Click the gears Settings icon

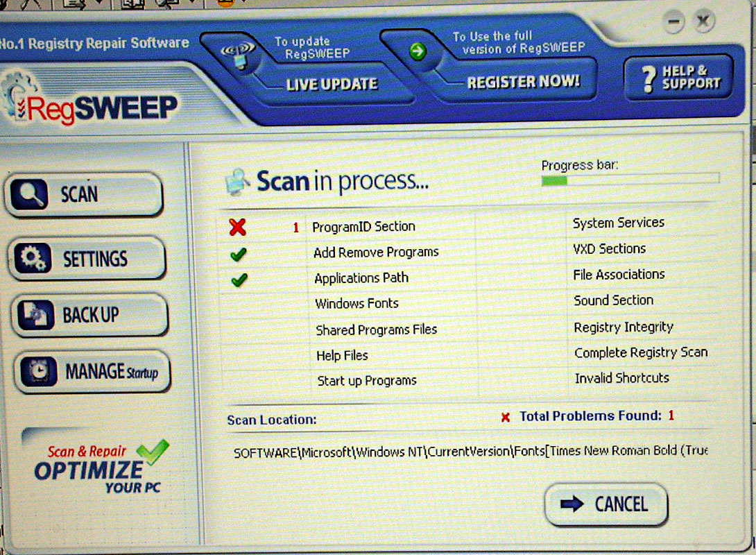(33, 258)
